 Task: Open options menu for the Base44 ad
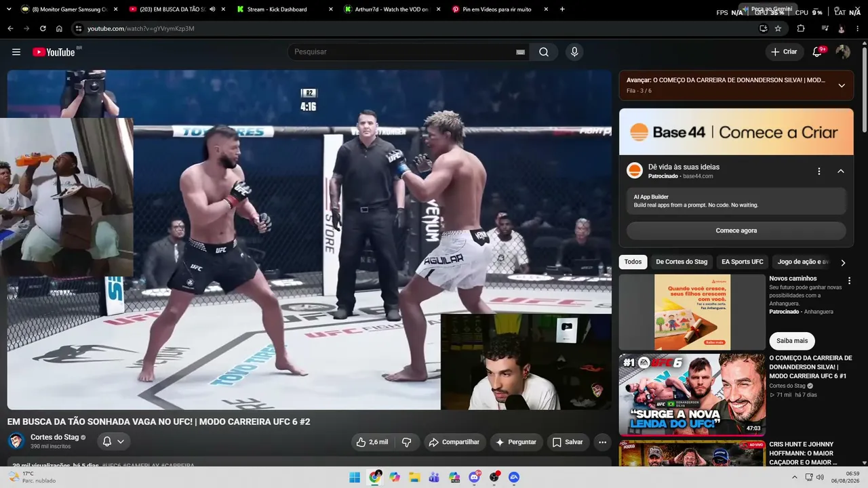[819, 171]
